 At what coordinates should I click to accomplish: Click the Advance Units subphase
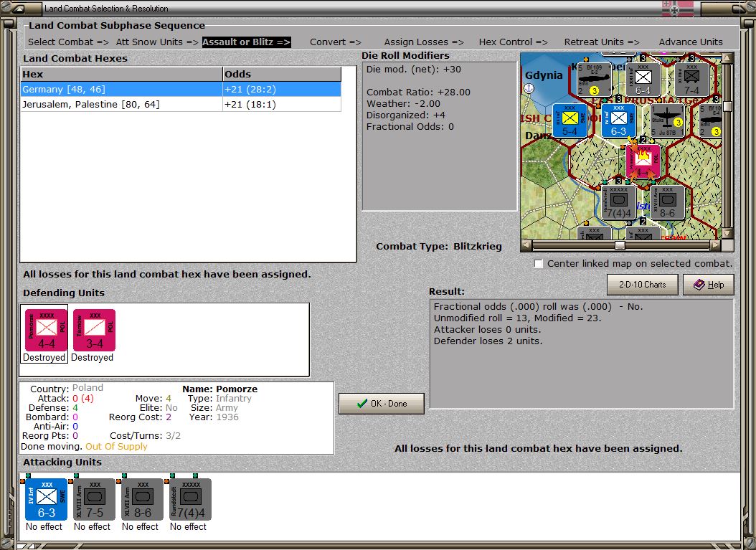[x=691, y=42]
